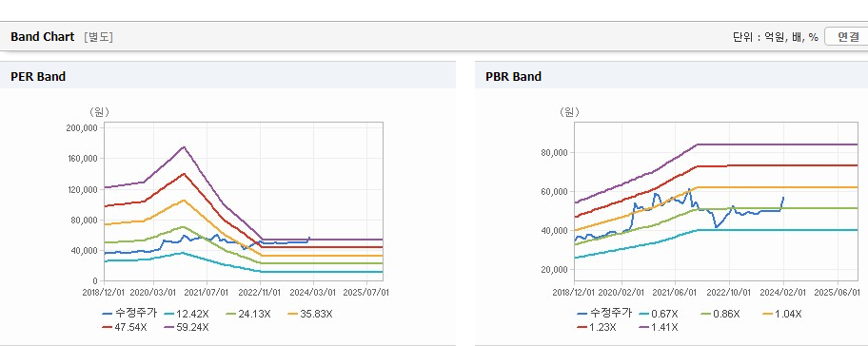This screenshot has height=346, width=868.
Task: Click 2025/07/01 x-axis label in PER chart
Action: [366, 292]
